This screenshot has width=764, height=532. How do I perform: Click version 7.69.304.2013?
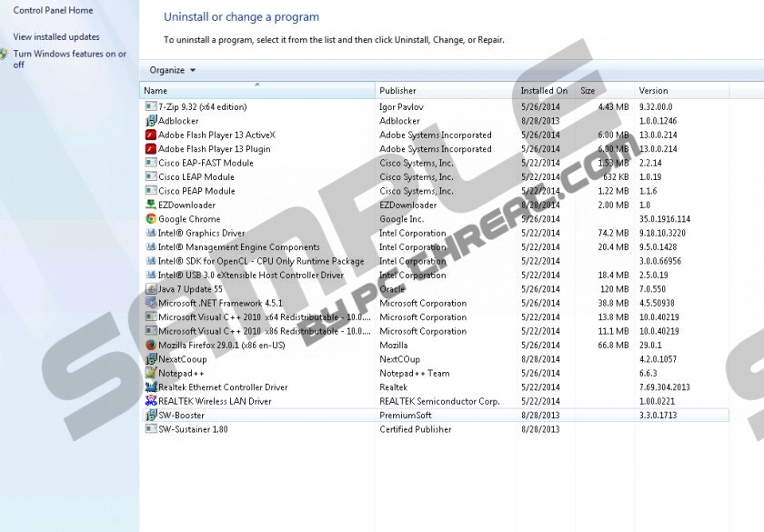pos(665,386)
